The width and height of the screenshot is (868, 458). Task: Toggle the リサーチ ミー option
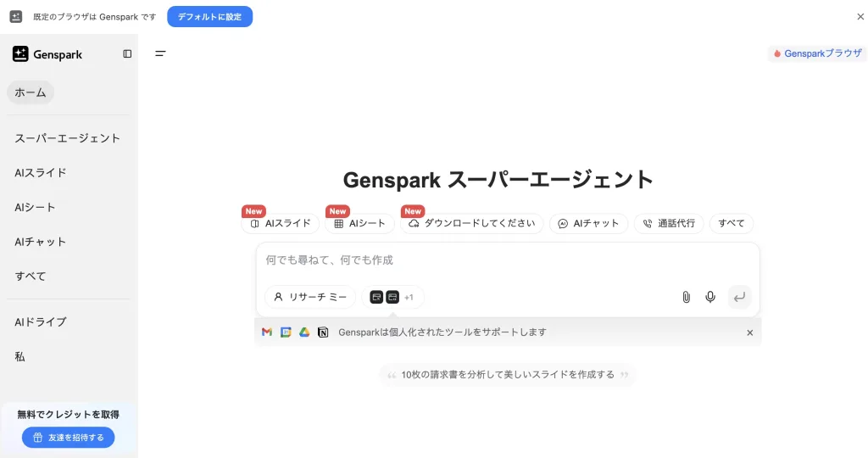pos(310,298)
